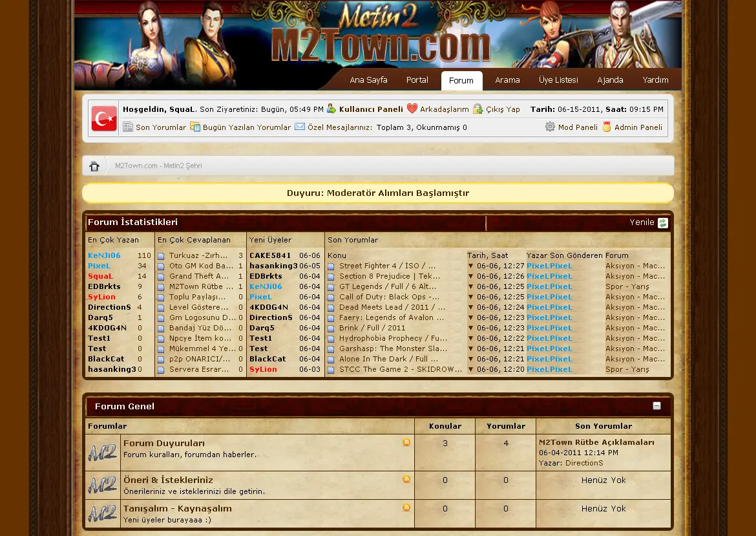Click arrow next to 06-06, 12:24 post
Screen dimensions: 756x536
(471, 307)
